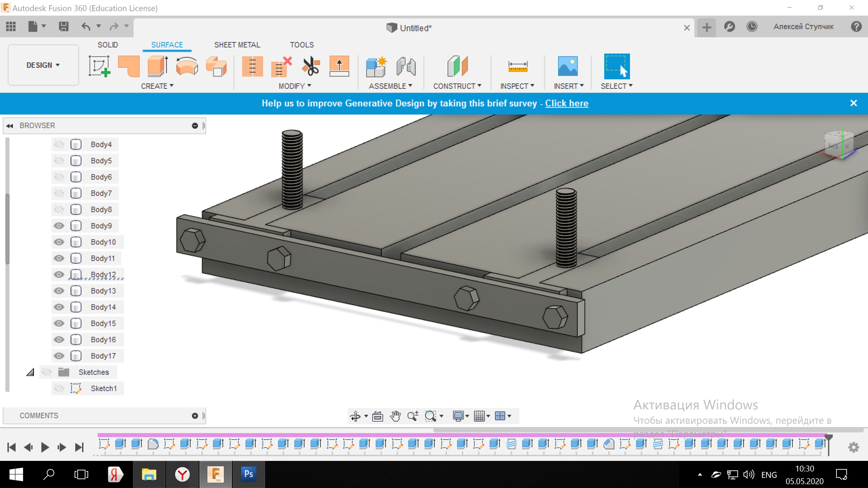Open the SHEET METAL tab

tap(237, 45)
